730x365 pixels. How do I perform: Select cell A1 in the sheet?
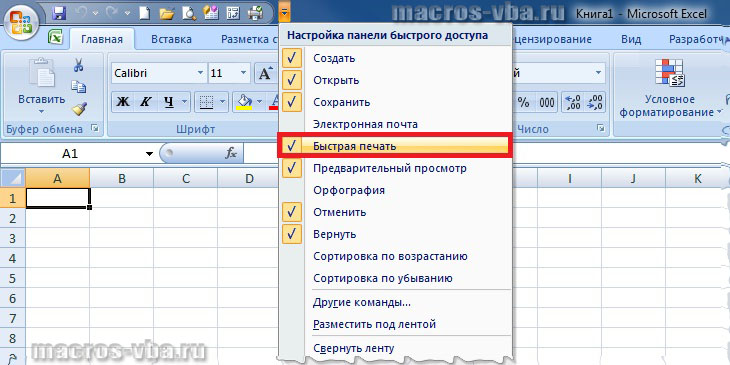click(x=58, y=198)
